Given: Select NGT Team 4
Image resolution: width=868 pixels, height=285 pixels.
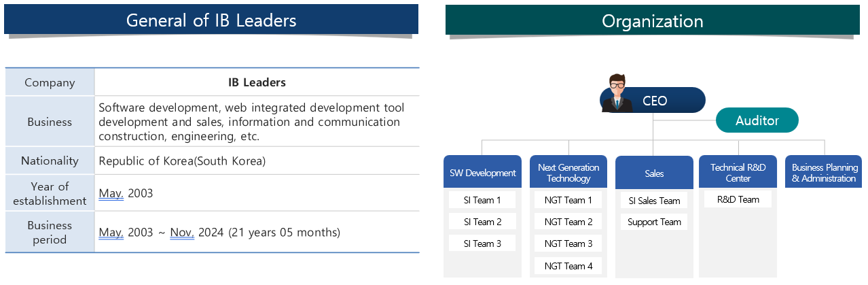Looking at the screenshot, I should (568, 266).
